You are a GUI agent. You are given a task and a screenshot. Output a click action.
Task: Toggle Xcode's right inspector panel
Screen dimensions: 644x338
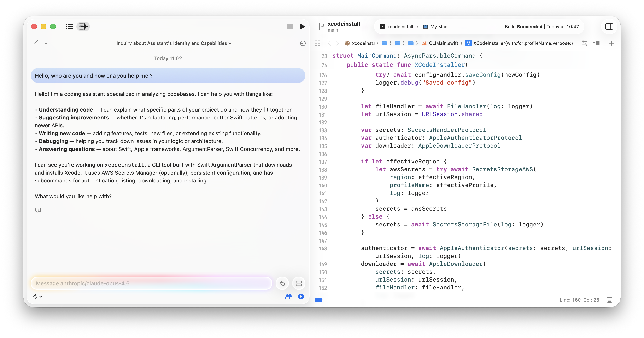coord(609,27)
